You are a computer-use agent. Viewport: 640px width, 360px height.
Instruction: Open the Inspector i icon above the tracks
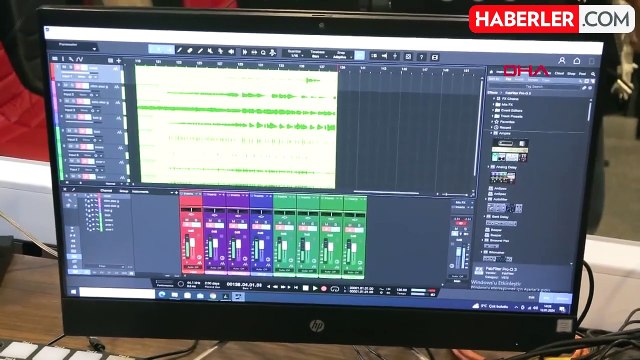point(63,59)
